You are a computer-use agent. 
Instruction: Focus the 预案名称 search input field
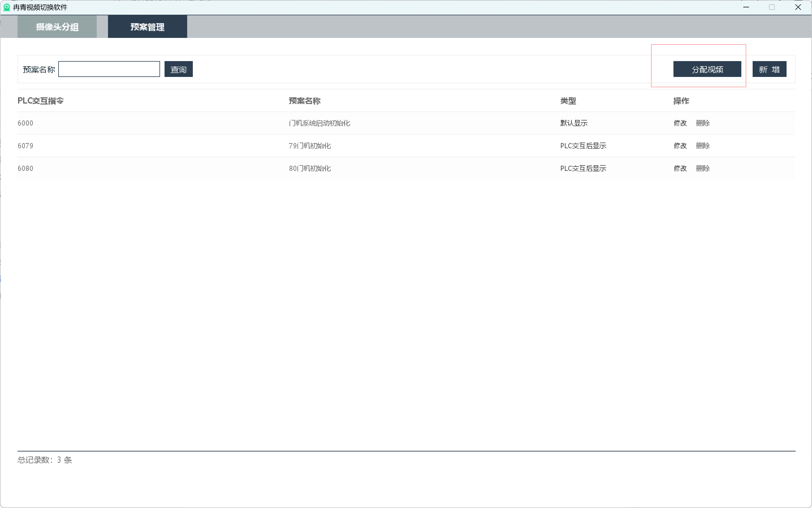[109, 69]
